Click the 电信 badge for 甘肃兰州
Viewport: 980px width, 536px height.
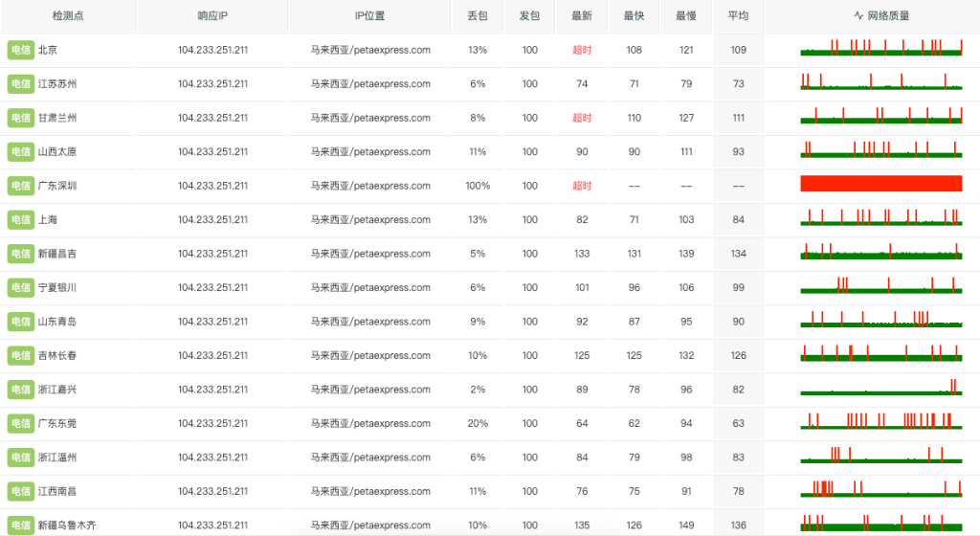(x=20, y=118)
